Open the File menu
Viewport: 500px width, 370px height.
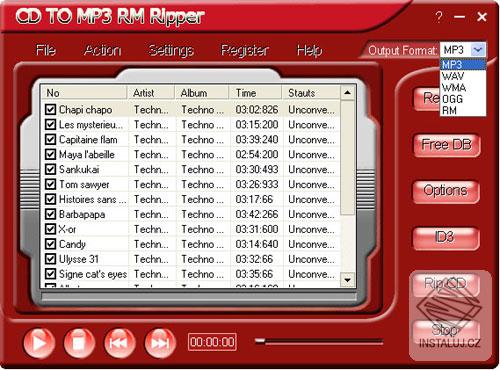(x=46, y=50)
